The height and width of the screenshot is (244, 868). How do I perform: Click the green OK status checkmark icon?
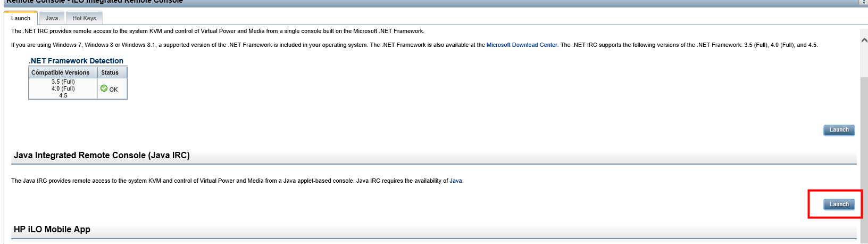104,88
